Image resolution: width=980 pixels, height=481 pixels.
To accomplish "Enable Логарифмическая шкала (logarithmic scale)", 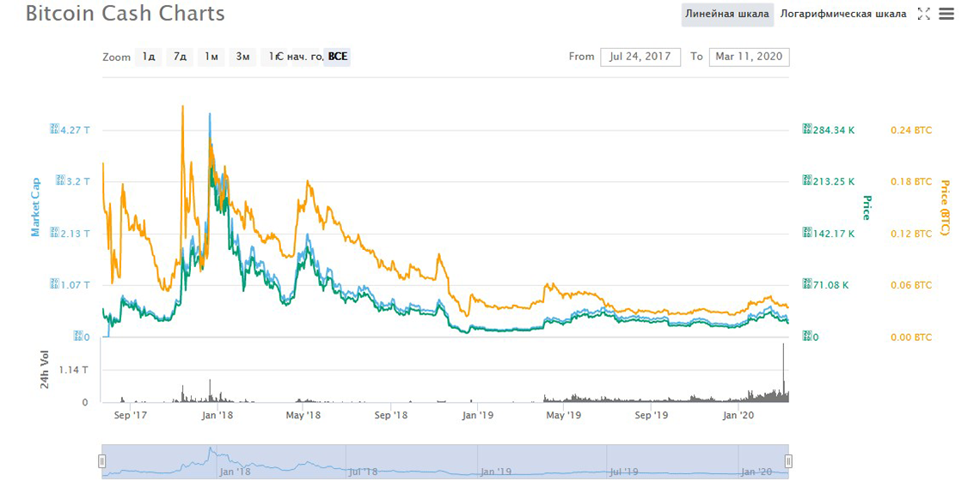I will 842,14.
